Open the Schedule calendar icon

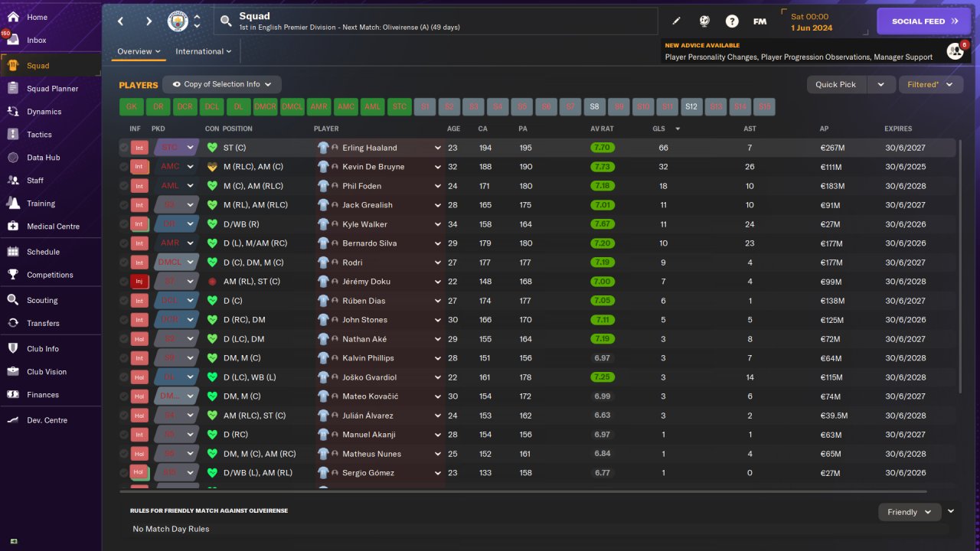13,252
